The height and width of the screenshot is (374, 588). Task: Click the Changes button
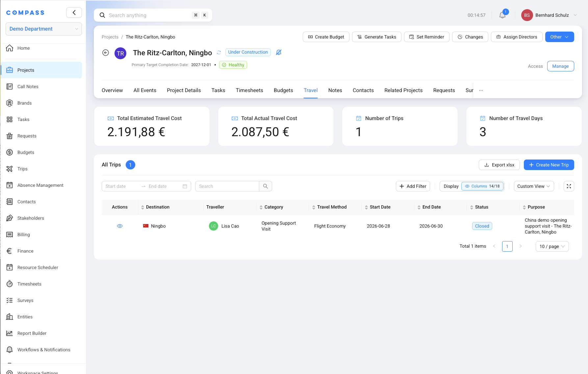pyautogui.click(x=470, y=37)
